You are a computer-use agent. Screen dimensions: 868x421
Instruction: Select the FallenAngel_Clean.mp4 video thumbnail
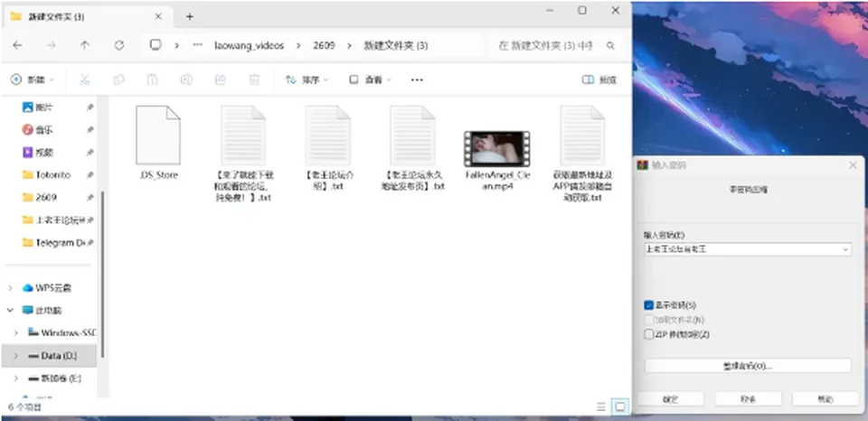(496, 149)
